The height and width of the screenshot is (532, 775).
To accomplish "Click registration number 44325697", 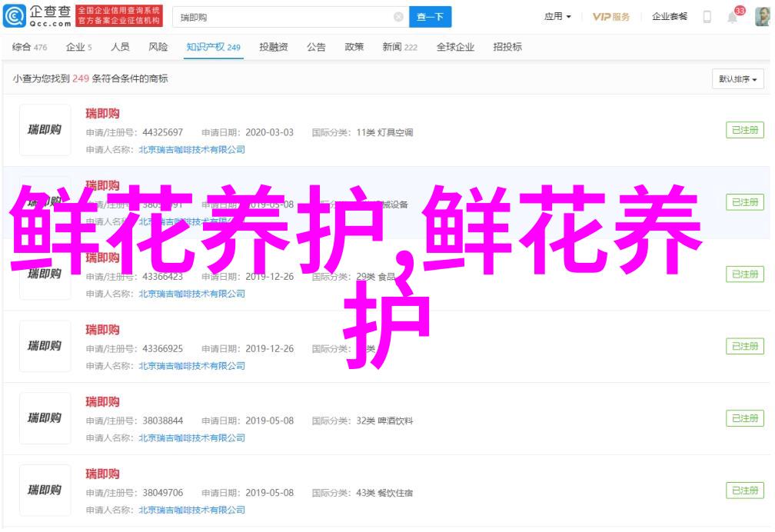I will 163,132.
